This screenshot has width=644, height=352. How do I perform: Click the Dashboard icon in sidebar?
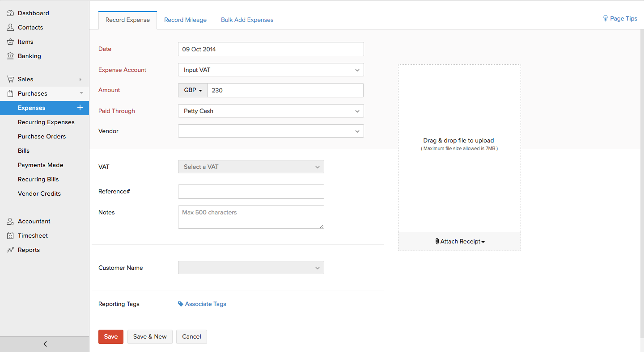[x=10, y=13]
